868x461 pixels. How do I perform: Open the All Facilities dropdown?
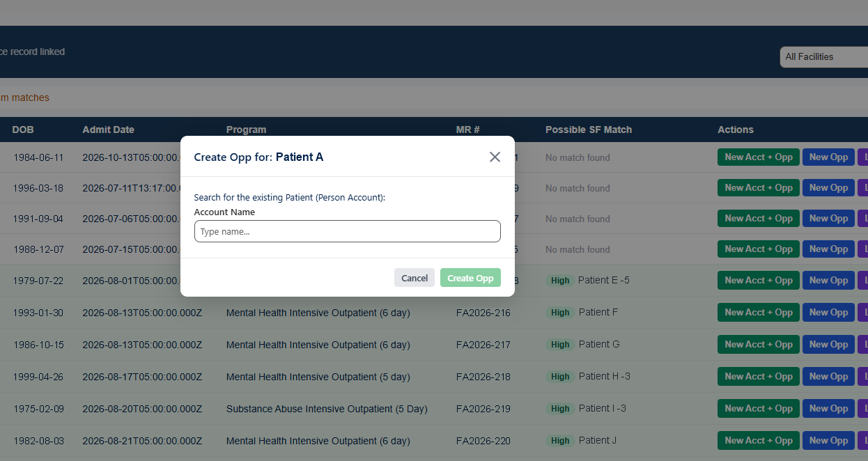click(823, 57)
